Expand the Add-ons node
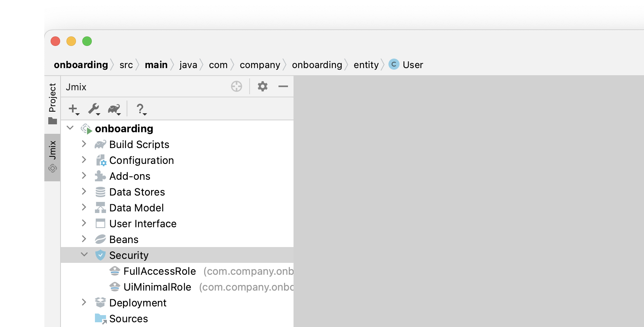 [x=84, y=176]
